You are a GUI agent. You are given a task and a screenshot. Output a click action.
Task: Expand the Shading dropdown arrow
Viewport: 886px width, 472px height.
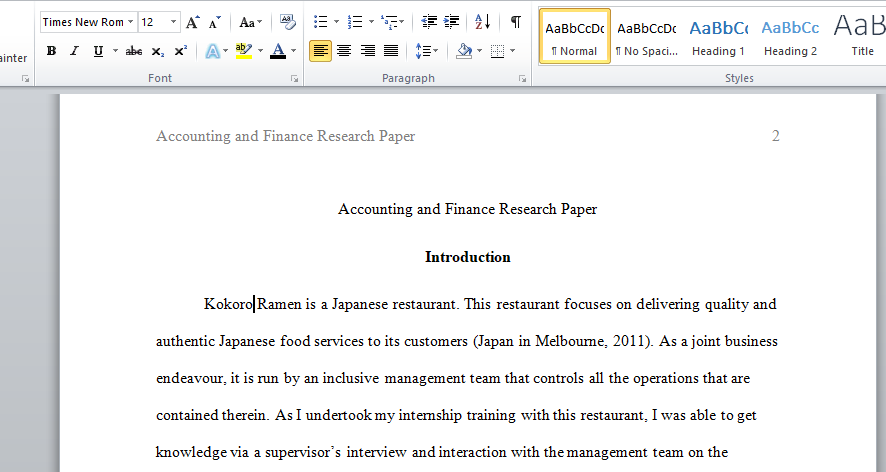[x=479, y=51]
